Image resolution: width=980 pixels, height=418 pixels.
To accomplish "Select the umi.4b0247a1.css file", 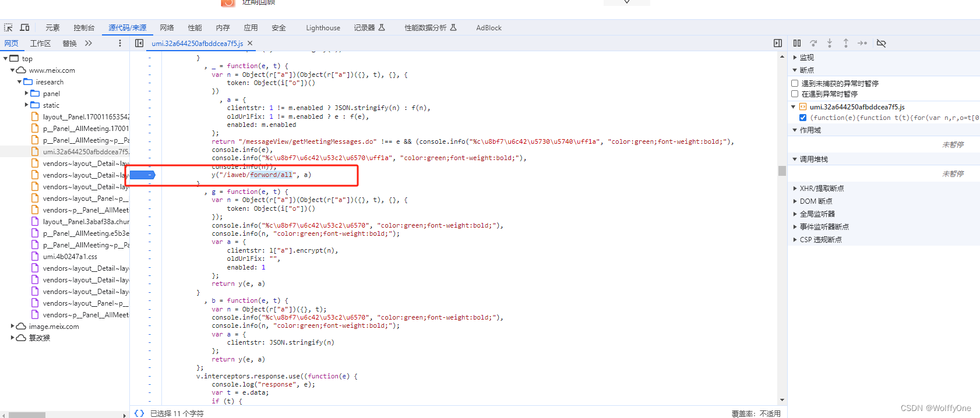I will pyautogui.click(x=69, y=257).
